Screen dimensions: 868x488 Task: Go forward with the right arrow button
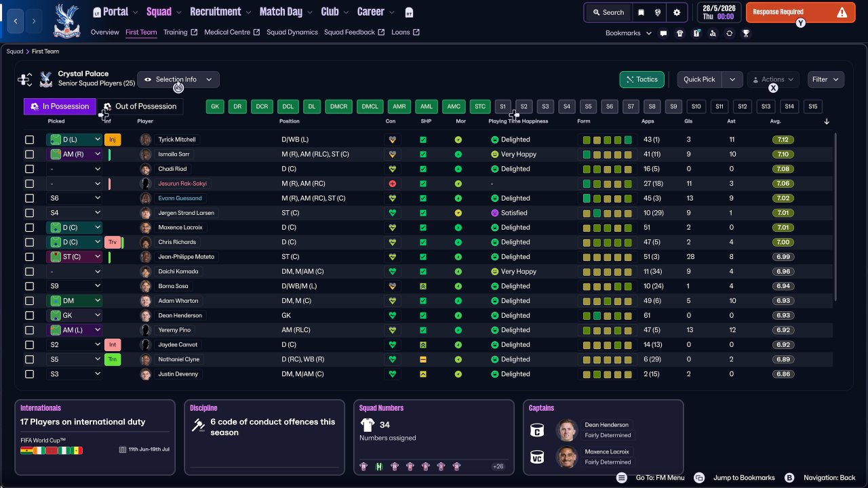pyautogui.click(x=34, y=21)
